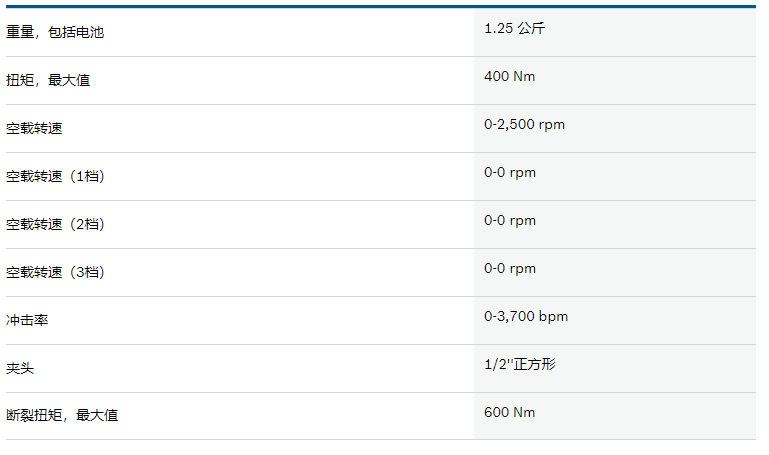Click the 重量，包括电池 label
Screen dimensions: 769x455
point(55,32)
